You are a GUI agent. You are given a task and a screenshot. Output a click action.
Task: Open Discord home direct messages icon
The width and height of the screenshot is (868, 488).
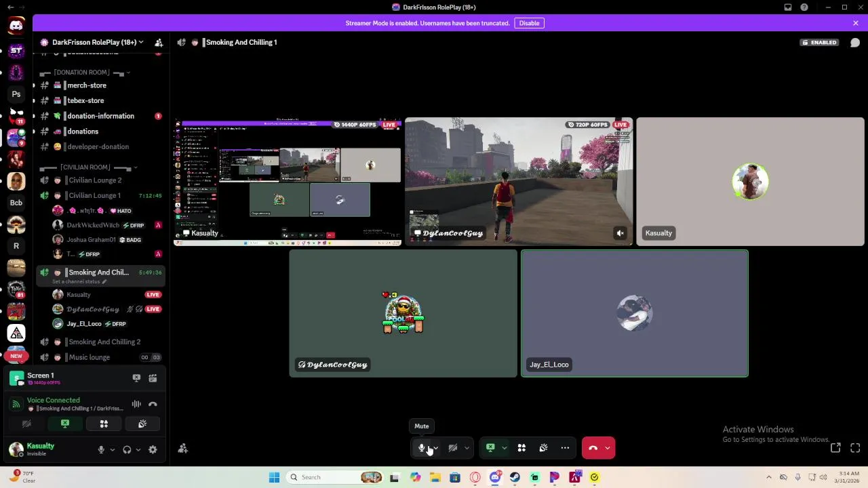tap(16, 26)
